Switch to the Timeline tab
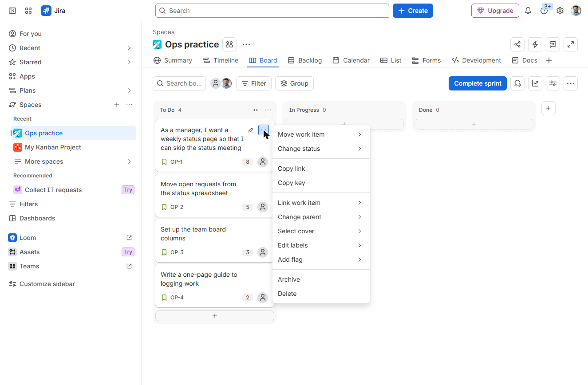This screenshot has width=588, height=385. click(221, 60)
